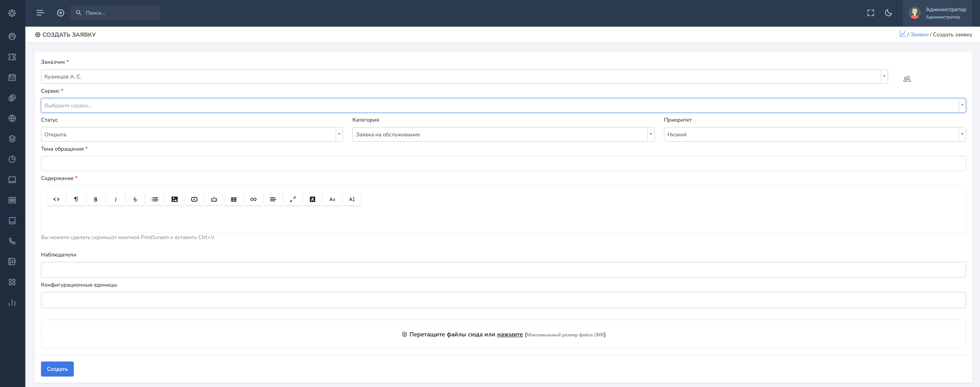The height and width of the screenshot is (387, 980).
Task: Insert an image into the content editor
Action: pos(175,199)
